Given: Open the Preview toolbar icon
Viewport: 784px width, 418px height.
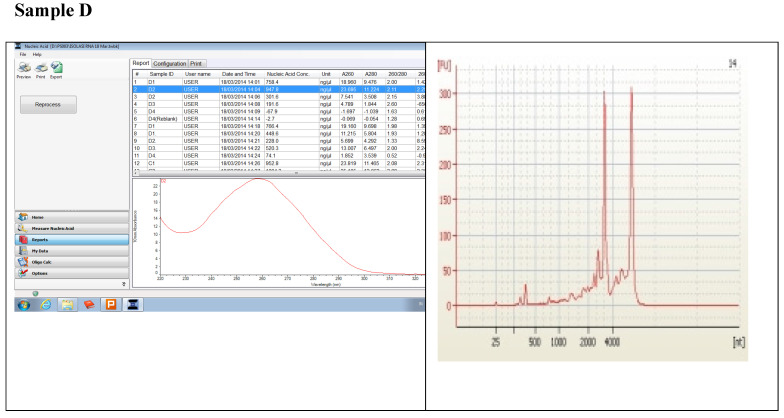Looking at the screenshot, I should tap(24, 68).
